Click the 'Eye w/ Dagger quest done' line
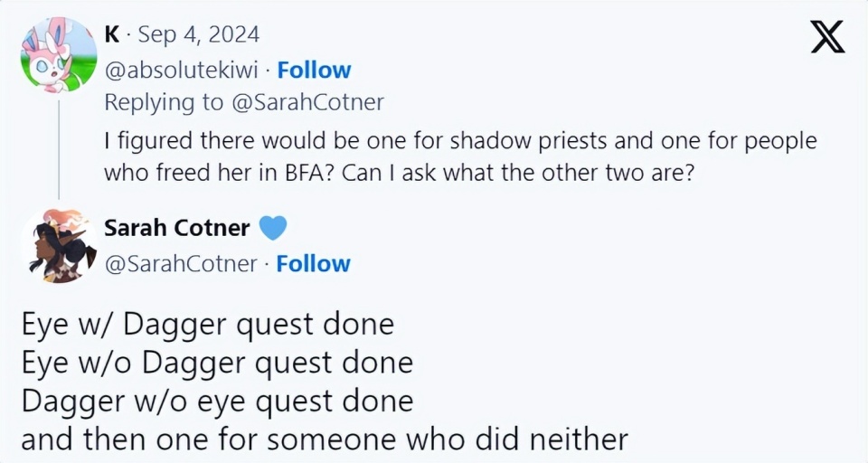The width and height of the screenshot is (868, 463). [207, 324]
